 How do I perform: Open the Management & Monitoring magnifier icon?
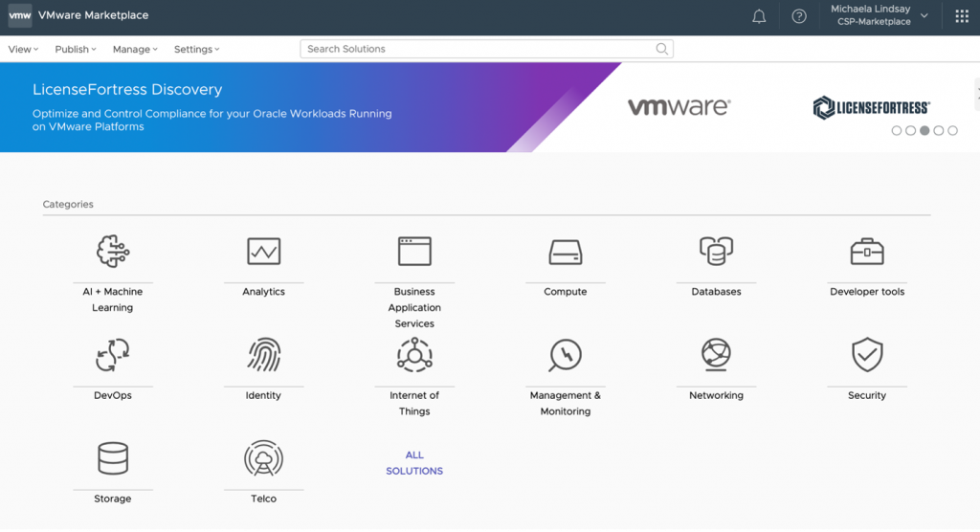tap(566, 355)
